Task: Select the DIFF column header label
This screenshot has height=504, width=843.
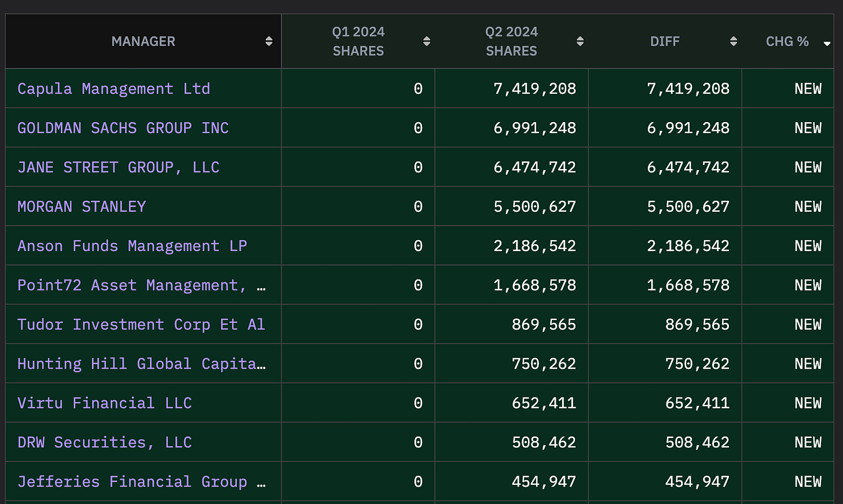Action: (665, 41)
